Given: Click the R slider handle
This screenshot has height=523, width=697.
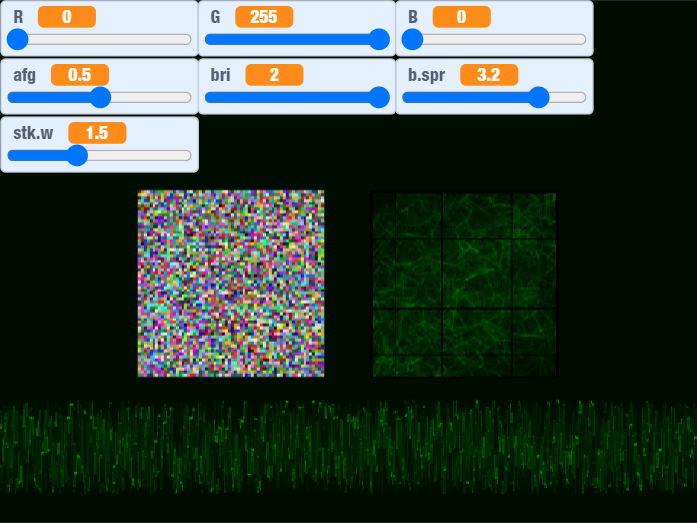Looking at the screenshot, I should pos(18,39).
